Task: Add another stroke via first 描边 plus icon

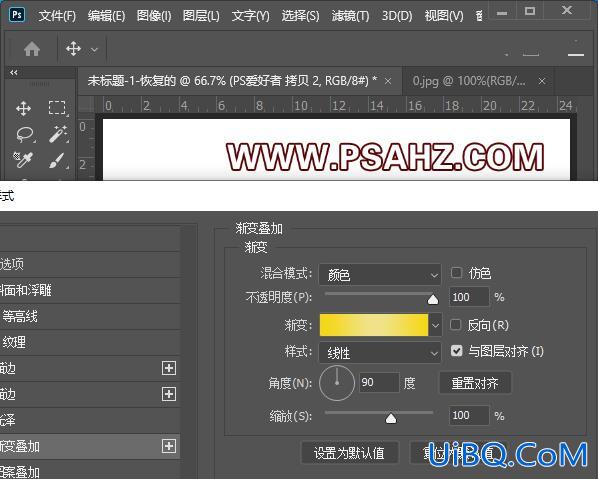Action: pyautogui.click(x=169, y=368)
